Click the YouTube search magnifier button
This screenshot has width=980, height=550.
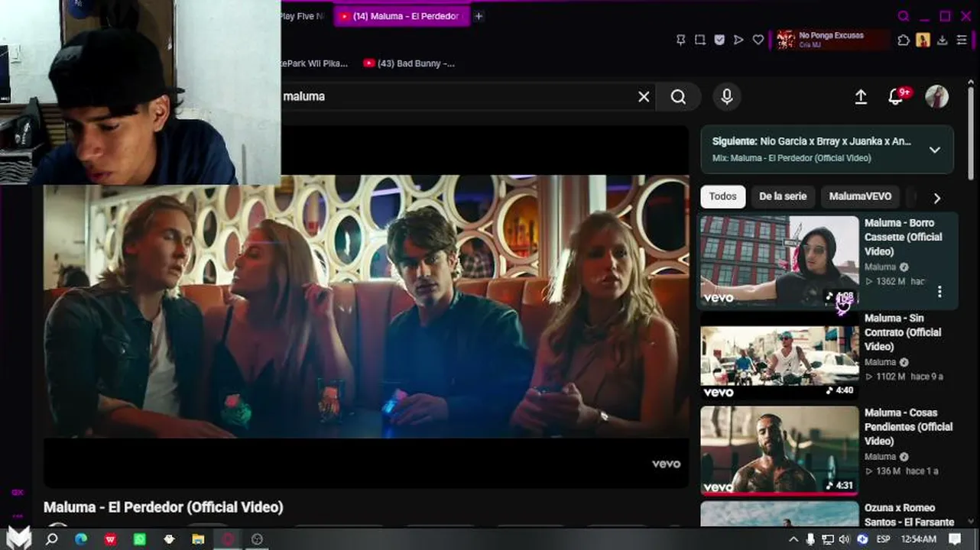678,97
